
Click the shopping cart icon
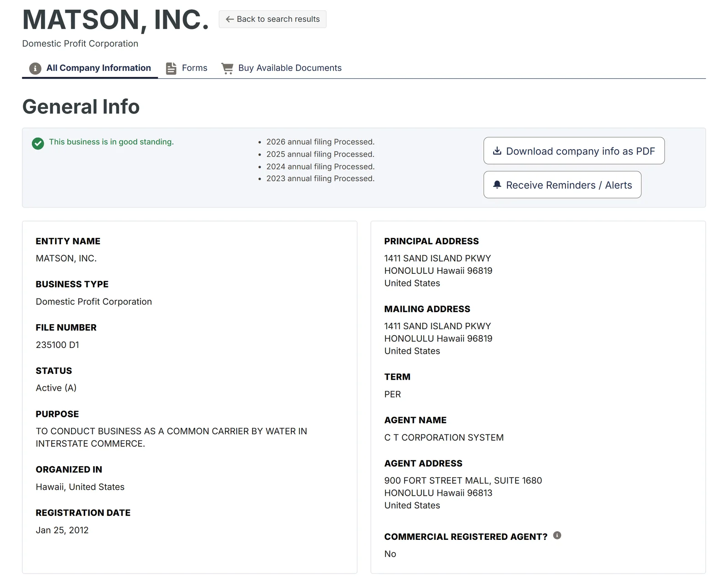(227, 68)
